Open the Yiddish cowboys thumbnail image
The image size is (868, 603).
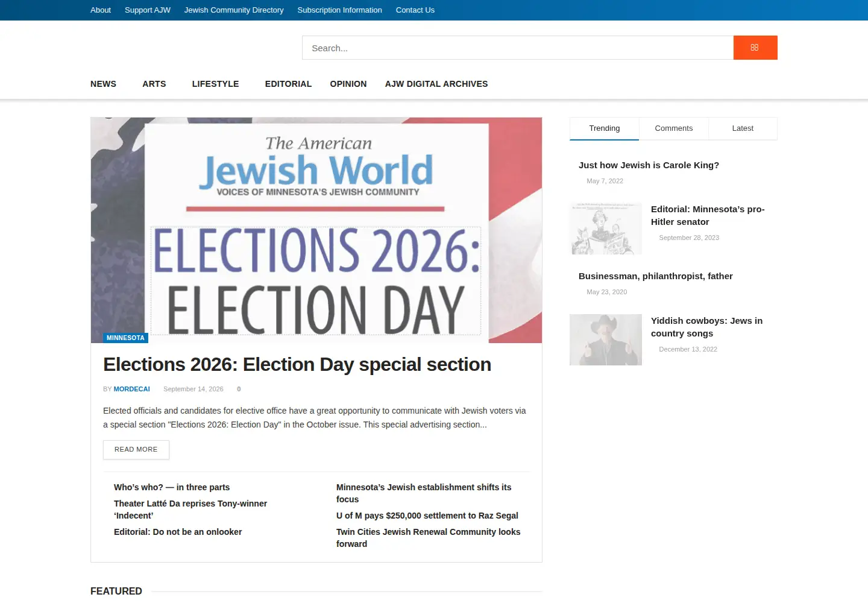(x=606, y=340)
